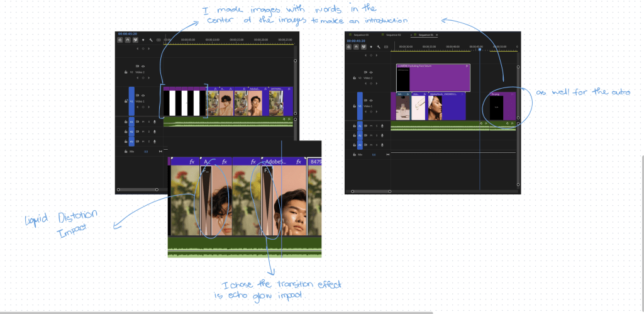Open the captions dropdown arrow in right timeline toolbar
The width and height of the screenshot is (644, 314).
(x=386, y=46)
